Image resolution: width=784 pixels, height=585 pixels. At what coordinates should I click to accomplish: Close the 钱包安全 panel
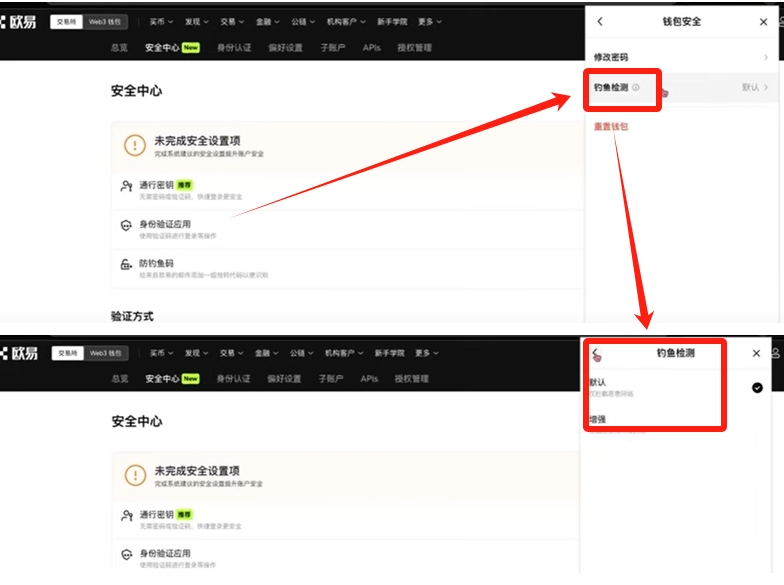point(763,22)
